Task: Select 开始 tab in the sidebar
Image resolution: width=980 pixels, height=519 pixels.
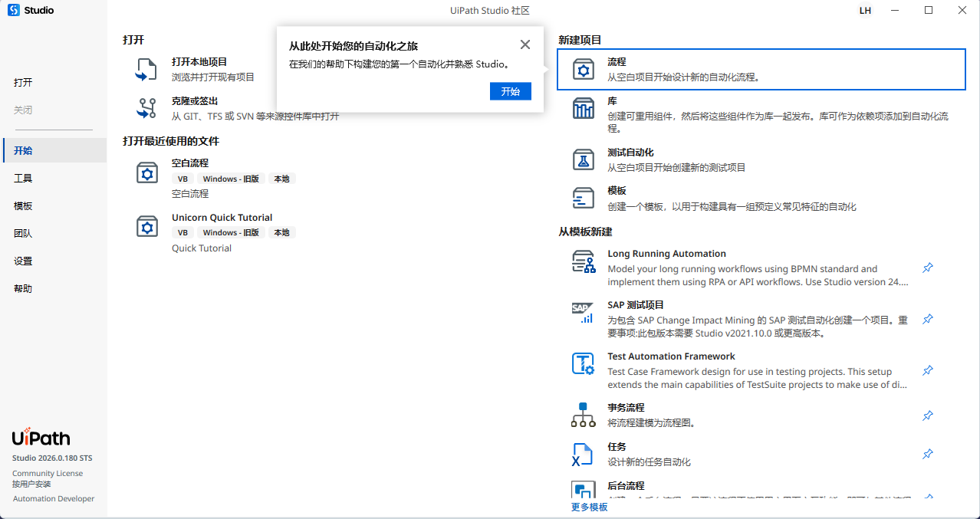Action: 54,150
